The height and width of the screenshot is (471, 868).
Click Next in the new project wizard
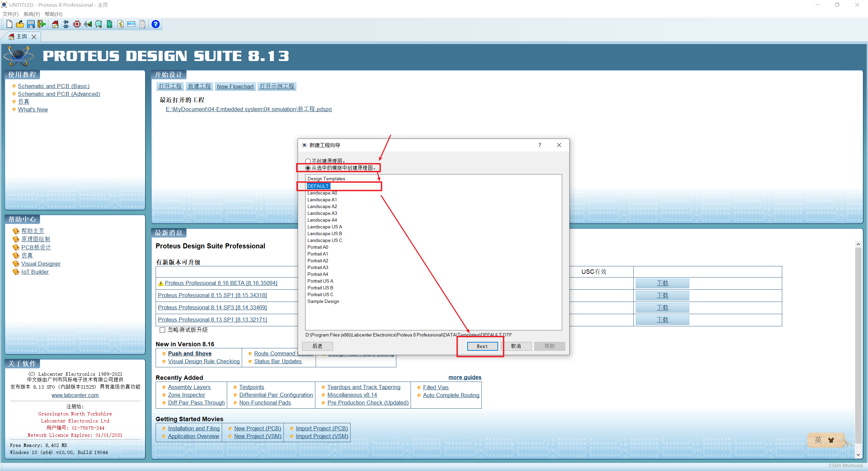482,346
